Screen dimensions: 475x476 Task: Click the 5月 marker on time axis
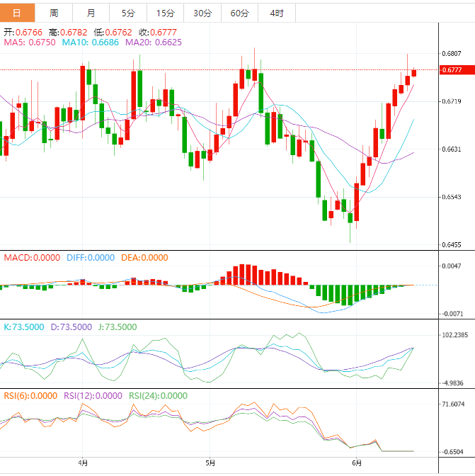210,463
